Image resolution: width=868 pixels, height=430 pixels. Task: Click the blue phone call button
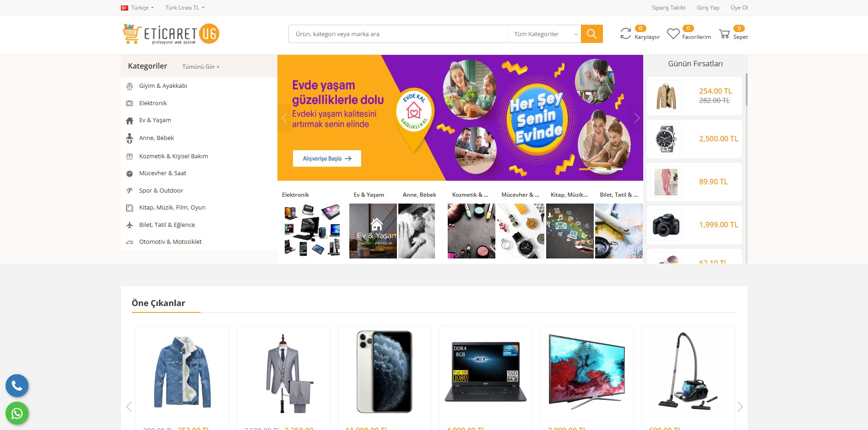tap(17, 386)
